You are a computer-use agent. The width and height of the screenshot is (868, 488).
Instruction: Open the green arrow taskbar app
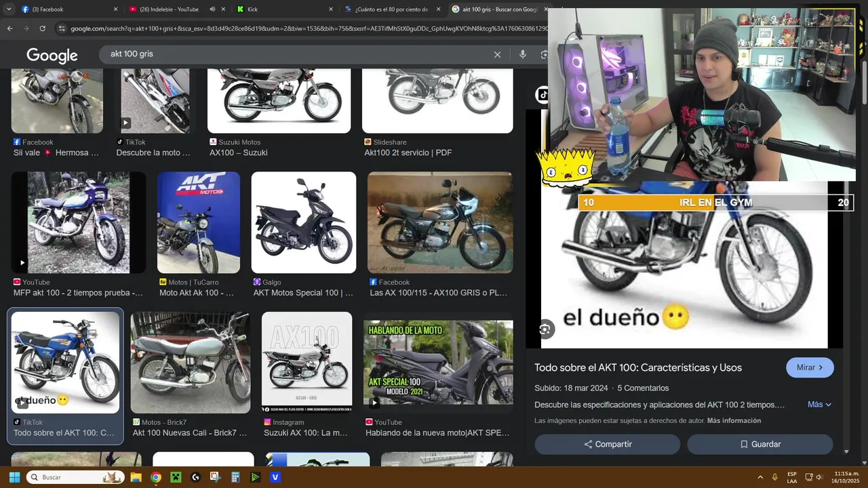pos(256,477)
